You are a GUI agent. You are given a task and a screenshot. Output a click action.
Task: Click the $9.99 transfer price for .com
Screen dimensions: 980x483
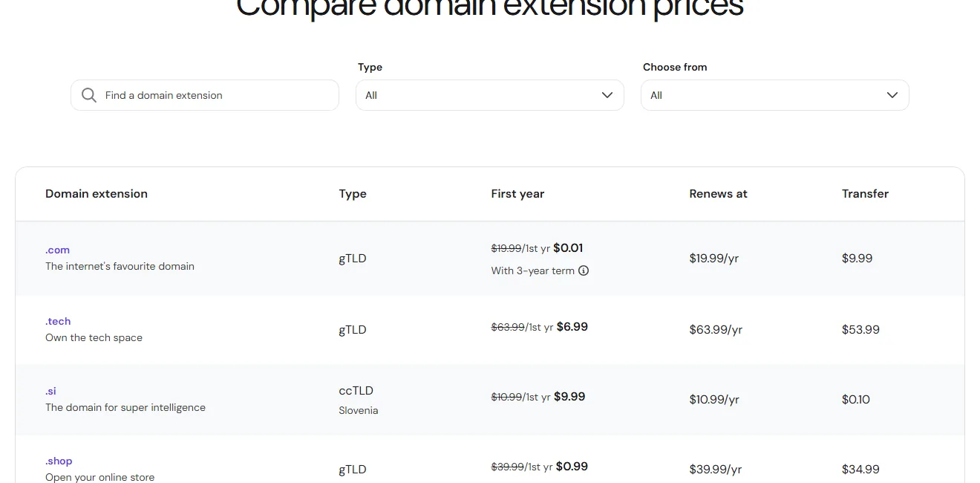coord(857,259)
